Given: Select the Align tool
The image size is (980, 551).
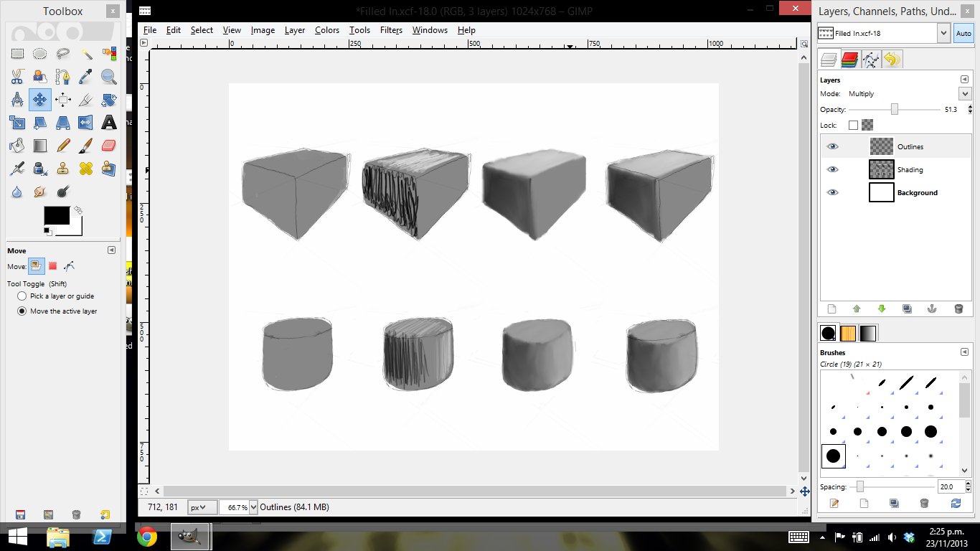Looking at the screenshot, I should coord(63,100).
